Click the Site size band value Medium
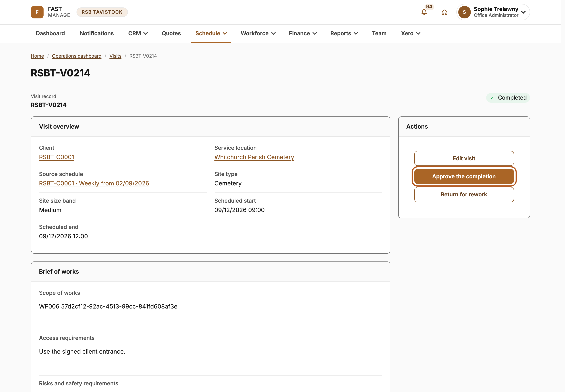 [50, 210]
